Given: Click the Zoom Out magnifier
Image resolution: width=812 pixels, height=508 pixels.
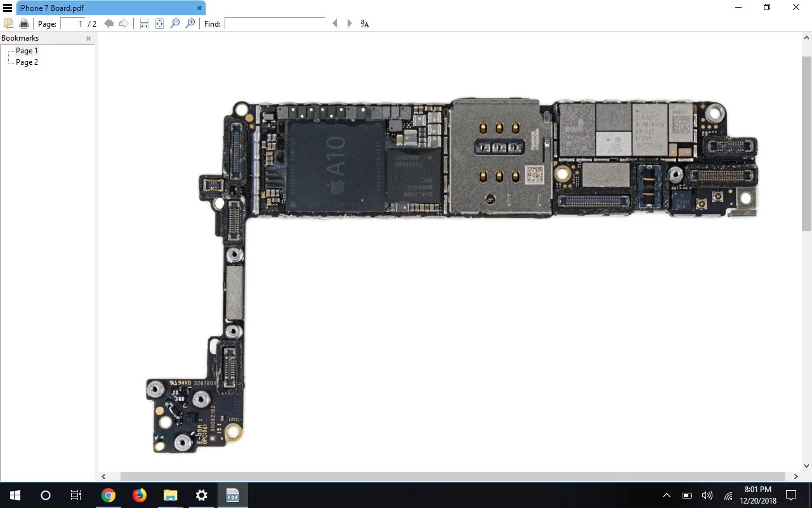Looking at the screenshot, I should click(175, 23).
